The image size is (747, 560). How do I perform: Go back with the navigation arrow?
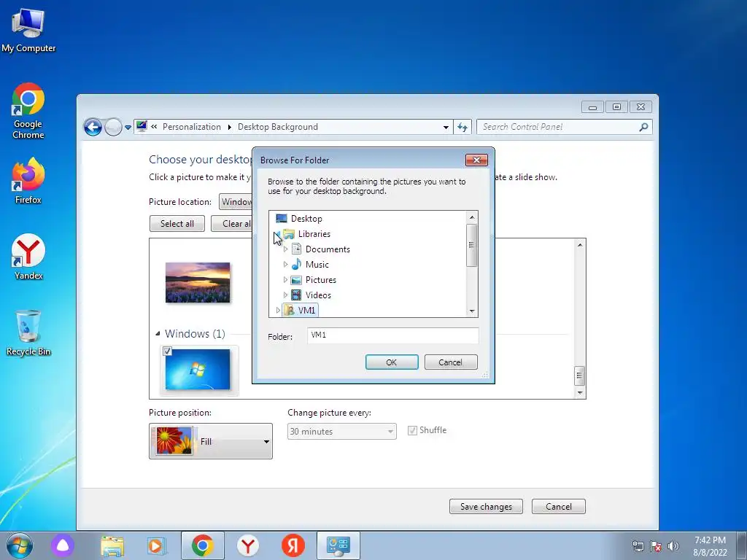pos(93,127)
